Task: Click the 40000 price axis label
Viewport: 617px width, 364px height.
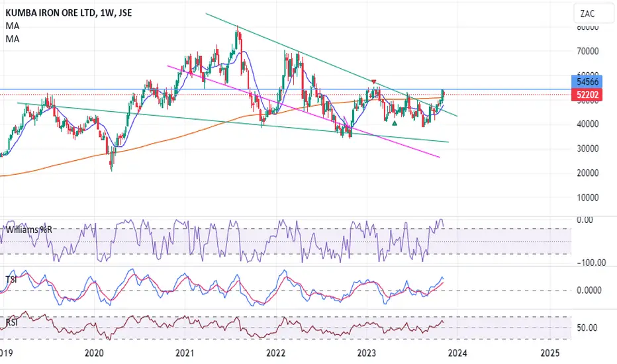Action: (587, 124)
